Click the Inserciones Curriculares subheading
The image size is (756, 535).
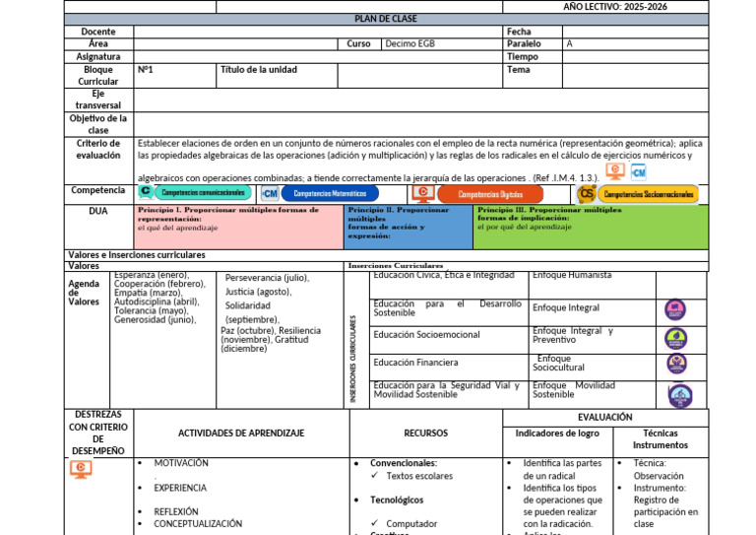[396, 266]
